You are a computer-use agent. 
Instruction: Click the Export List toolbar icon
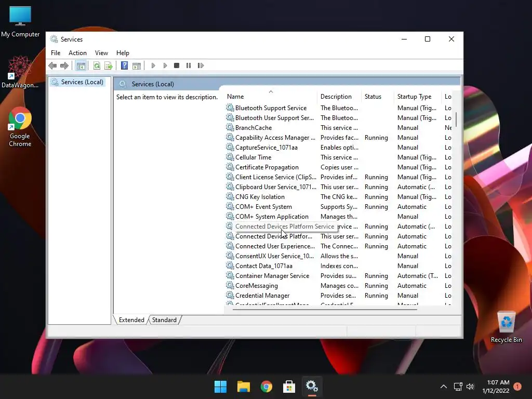click(109, 65)
